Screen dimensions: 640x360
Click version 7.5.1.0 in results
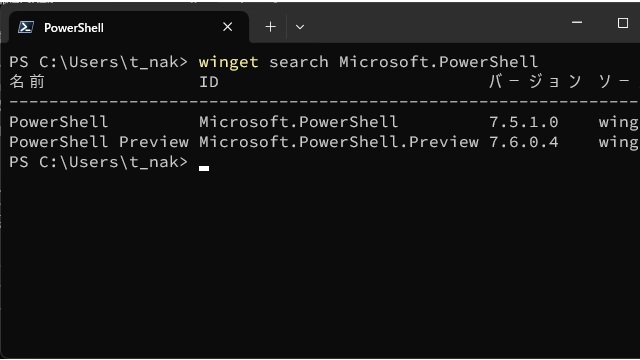click(x=524, y=122)
